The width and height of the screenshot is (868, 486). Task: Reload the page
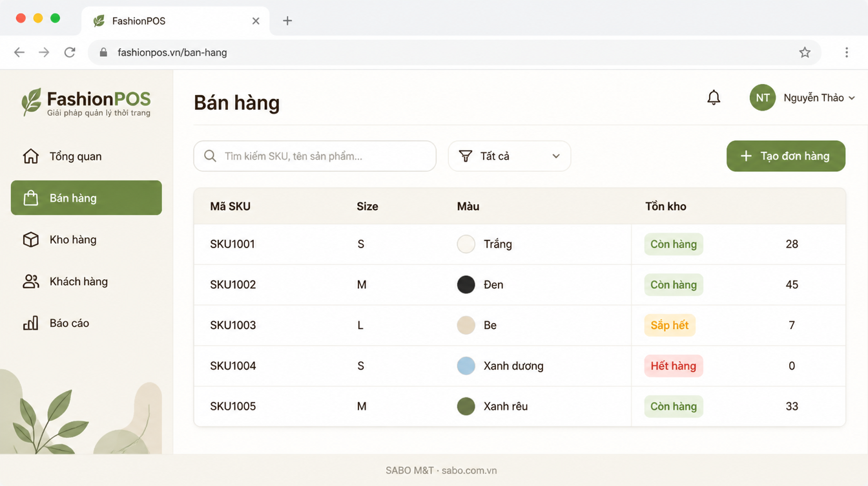[70, 52]
